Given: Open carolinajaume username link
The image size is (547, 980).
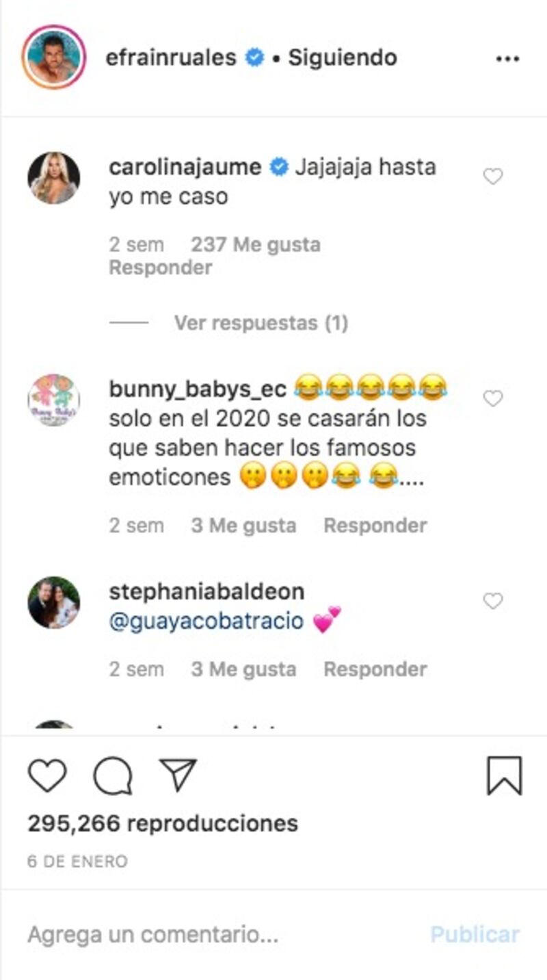Looking at the screenshot, I should pos(185,168).
